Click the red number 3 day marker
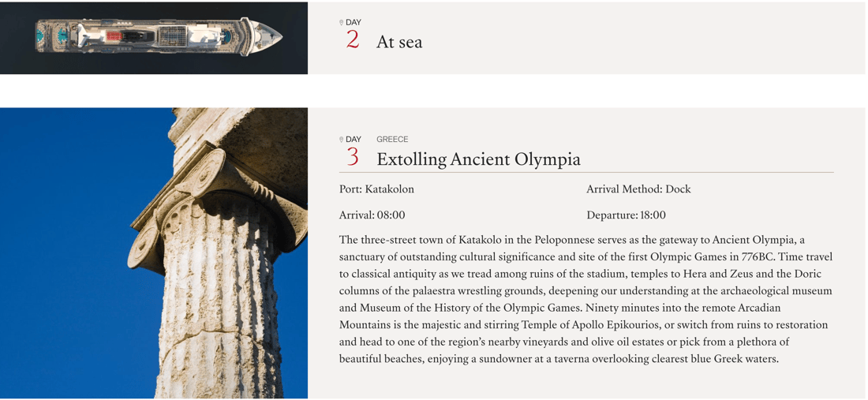Viewport: 868px width, 400px height. (353, 156)
